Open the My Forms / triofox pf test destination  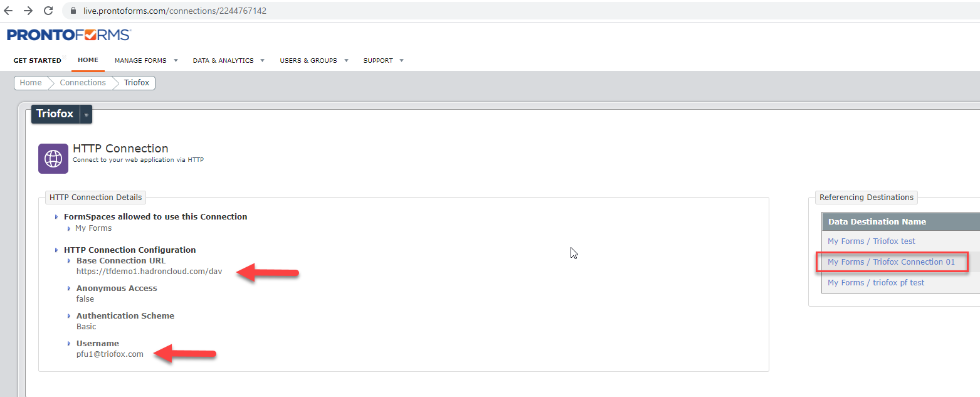[x=876, y=283]
